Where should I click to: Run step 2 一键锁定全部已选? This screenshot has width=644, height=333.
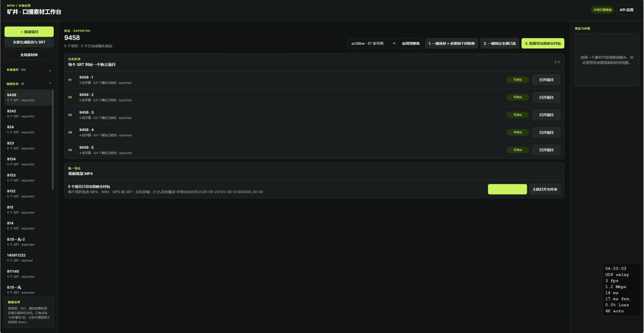pos(500,43)
